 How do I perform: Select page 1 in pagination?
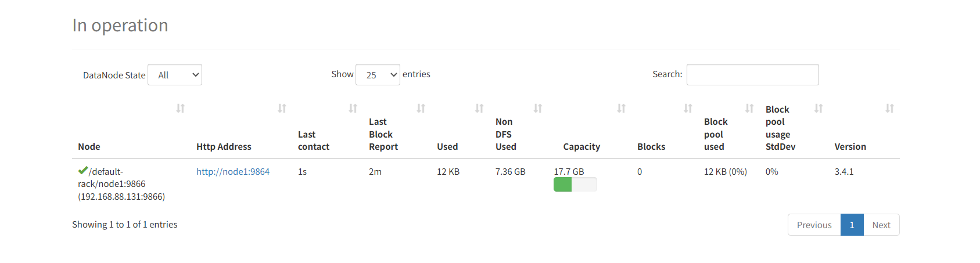[852, 225]
